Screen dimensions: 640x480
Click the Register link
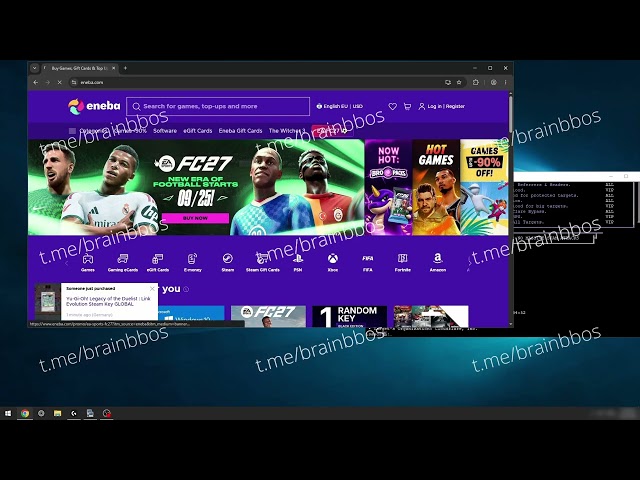pyautogui.click(x=455, y=107)
